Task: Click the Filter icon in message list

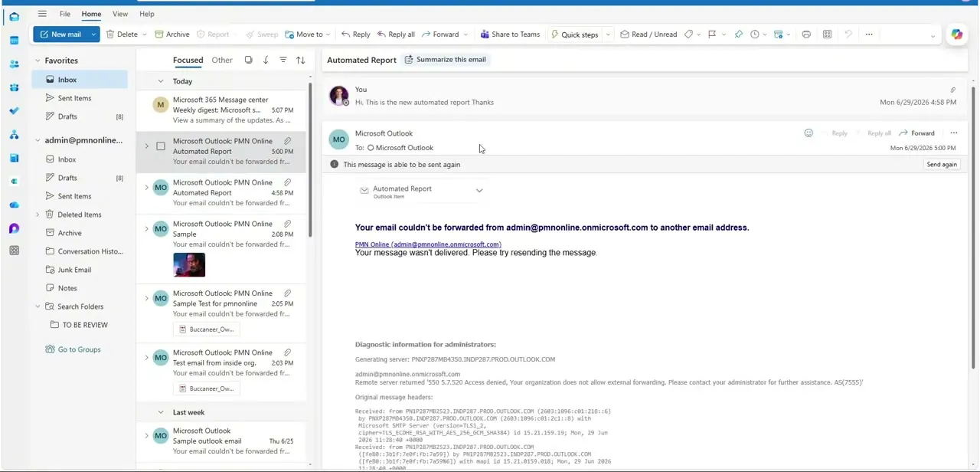Action: (283, 60)
